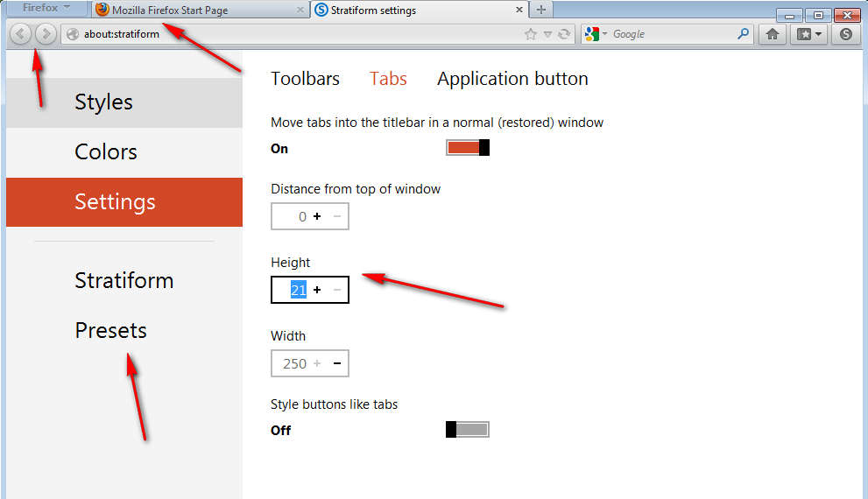Select the Stratiform settings tab
Viewport: 868px width, 499px height.
coord(419,10)
